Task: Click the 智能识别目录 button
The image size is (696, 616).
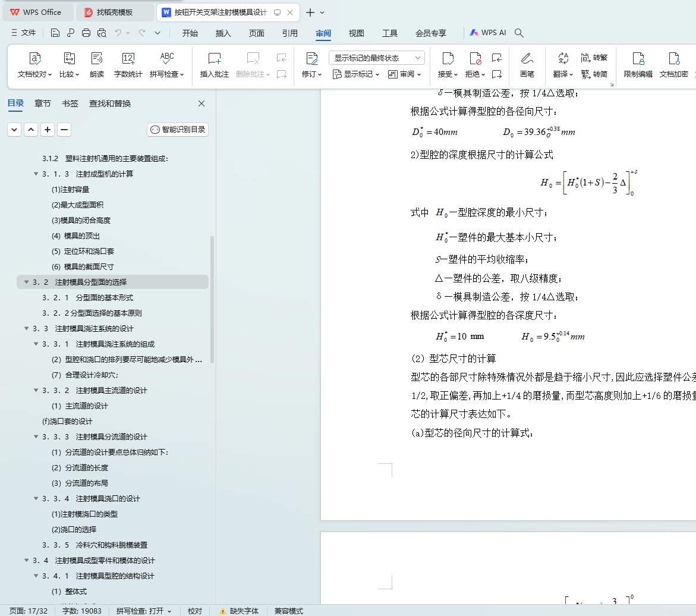Action: (178, 129)
